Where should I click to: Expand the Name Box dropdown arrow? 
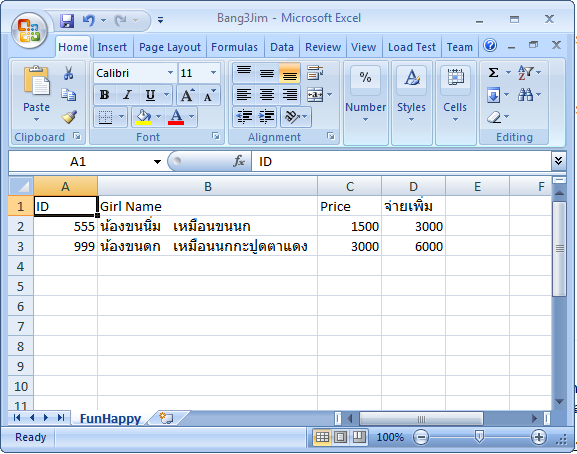(157, 162)
